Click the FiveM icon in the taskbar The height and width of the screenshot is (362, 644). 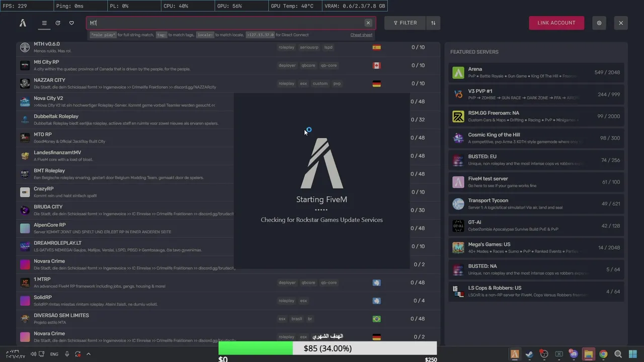click(515, 354)
